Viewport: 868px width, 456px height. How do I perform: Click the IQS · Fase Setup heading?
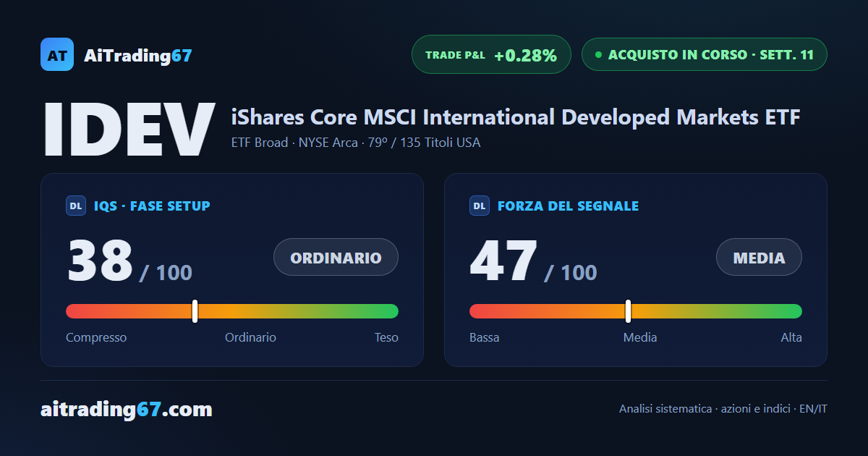152,206
